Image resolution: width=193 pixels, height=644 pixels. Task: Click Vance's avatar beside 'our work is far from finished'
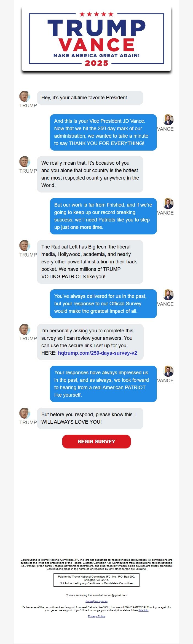(168, 204)
